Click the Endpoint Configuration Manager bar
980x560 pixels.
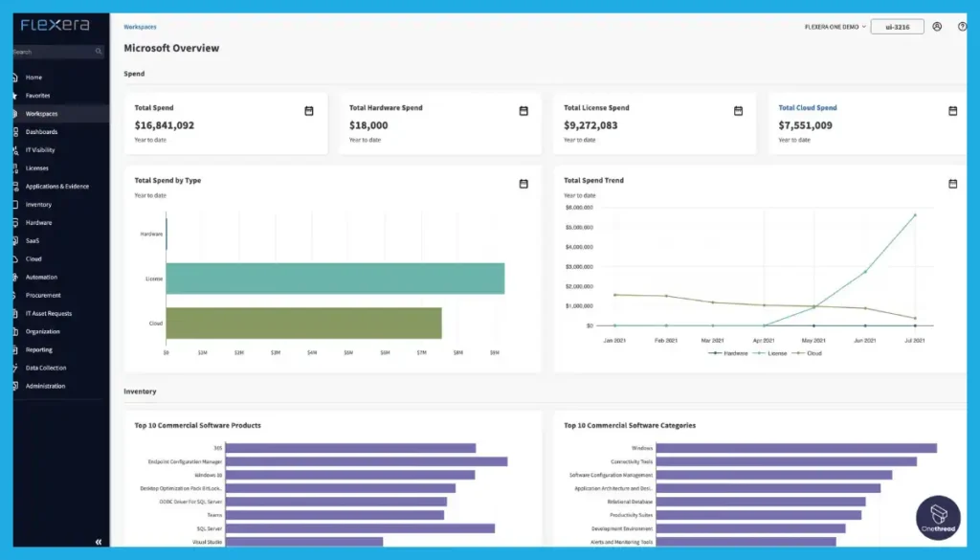(367, 461)
